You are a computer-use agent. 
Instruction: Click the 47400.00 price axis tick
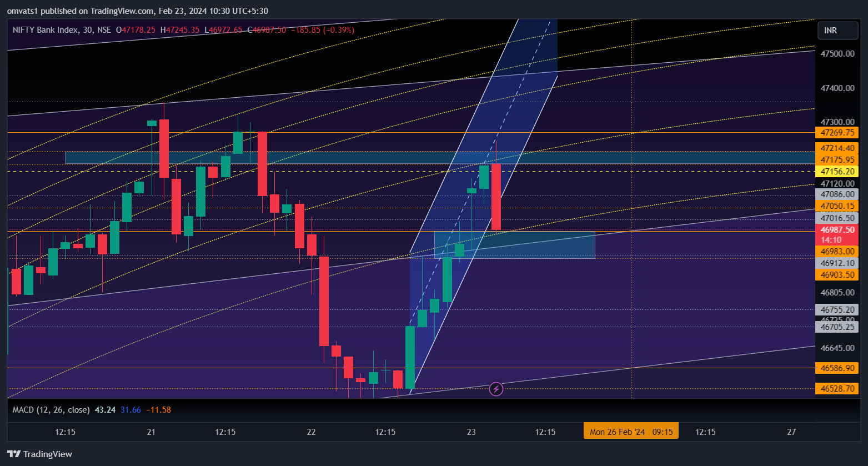click(837, 88)
